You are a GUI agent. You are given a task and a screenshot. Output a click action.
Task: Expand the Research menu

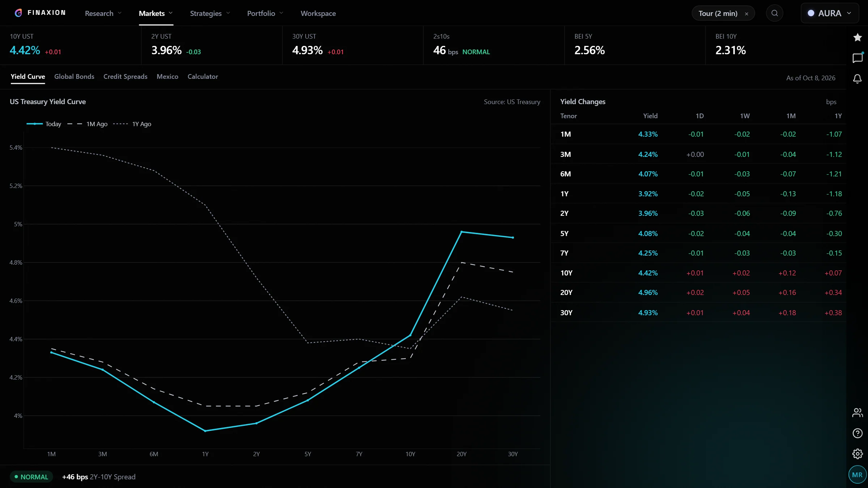tap(103, 13)
